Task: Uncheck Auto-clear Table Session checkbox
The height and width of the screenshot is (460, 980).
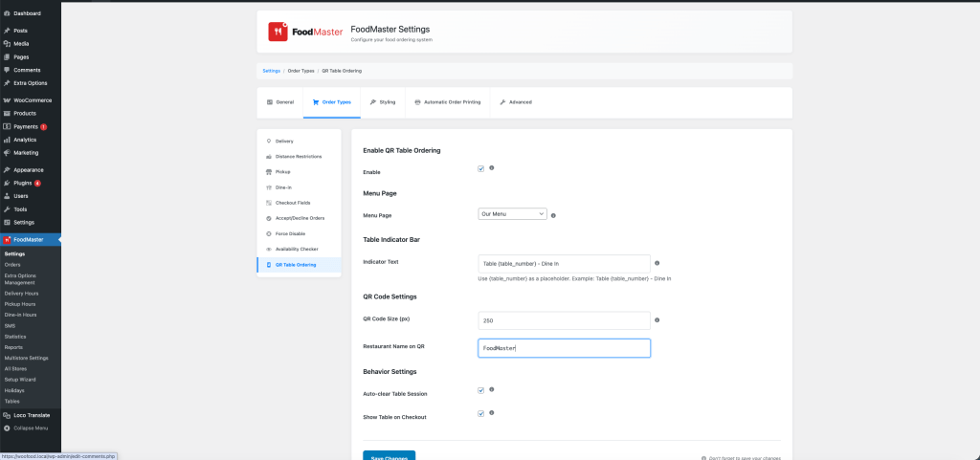Action: tap(480, 390)
